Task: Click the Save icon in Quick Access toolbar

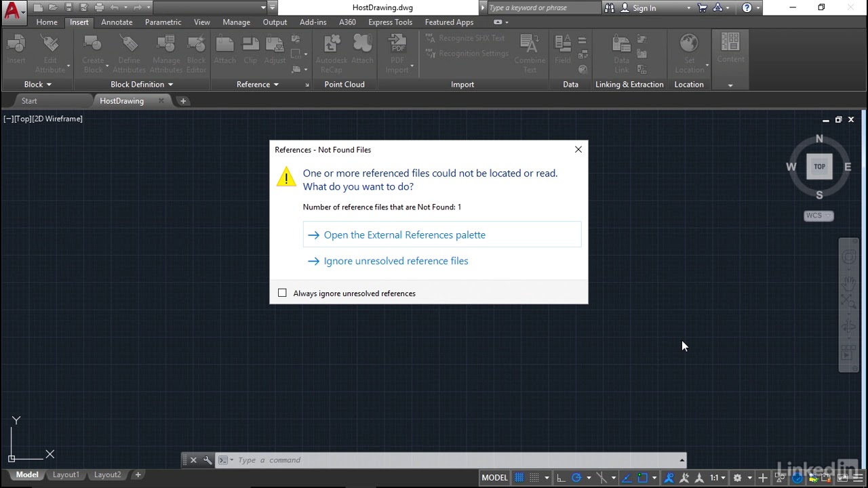Action: pyautogui.click(x=68, y=7)
